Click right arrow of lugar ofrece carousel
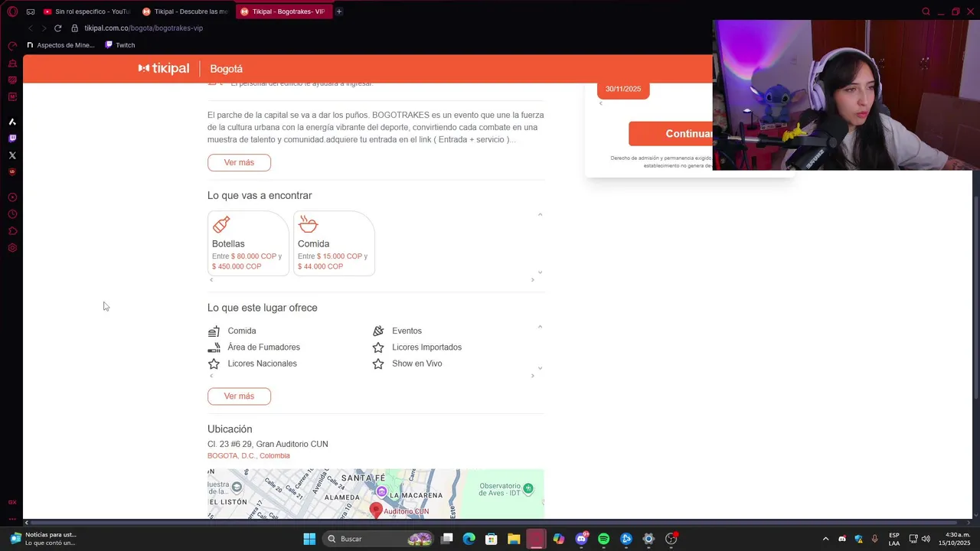 pyautogui.click(x=533, y=376)
